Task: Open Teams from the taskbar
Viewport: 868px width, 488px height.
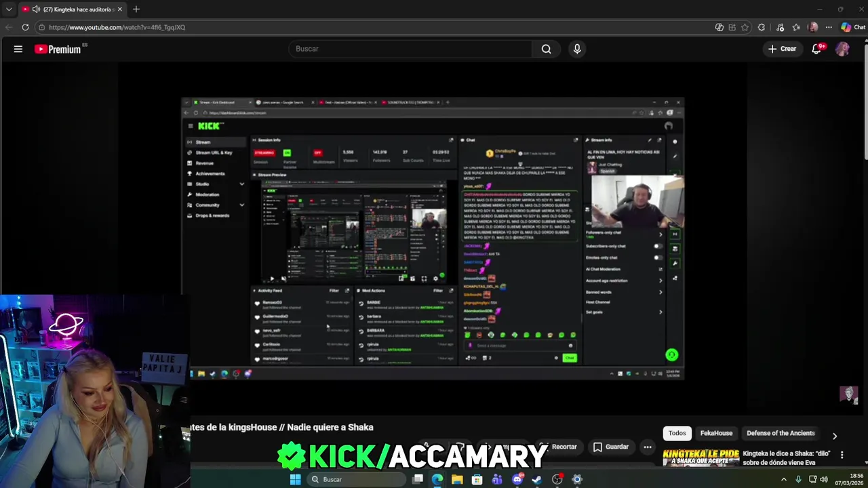Action: 497,479
